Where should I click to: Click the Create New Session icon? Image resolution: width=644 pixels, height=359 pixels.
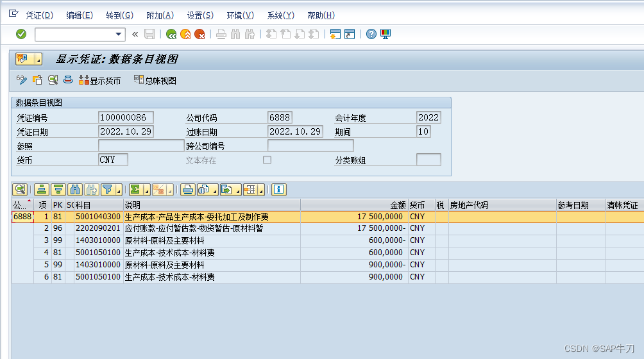click(x=335, y=35)
